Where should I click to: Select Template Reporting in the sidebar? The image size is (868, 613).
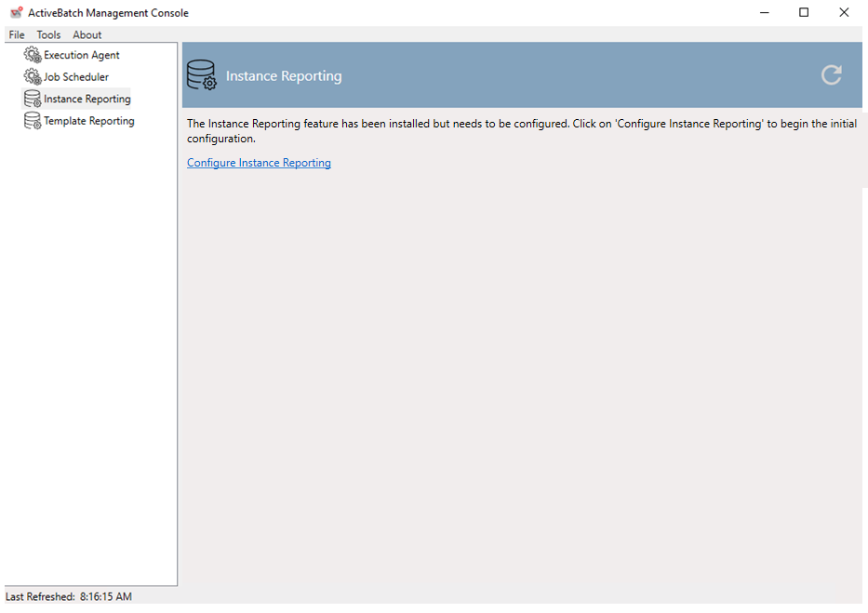pos(87,120)
